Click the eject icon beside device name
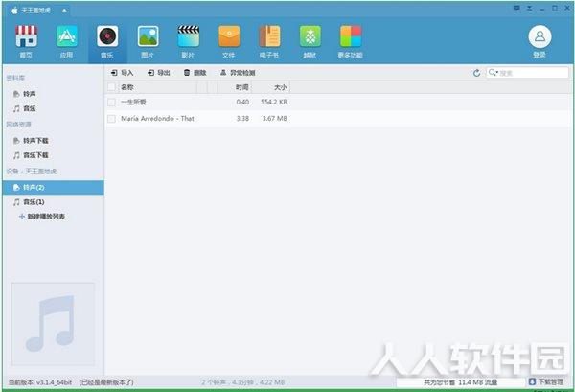This screenshot has width=575, height=392. tap(64, 11)
